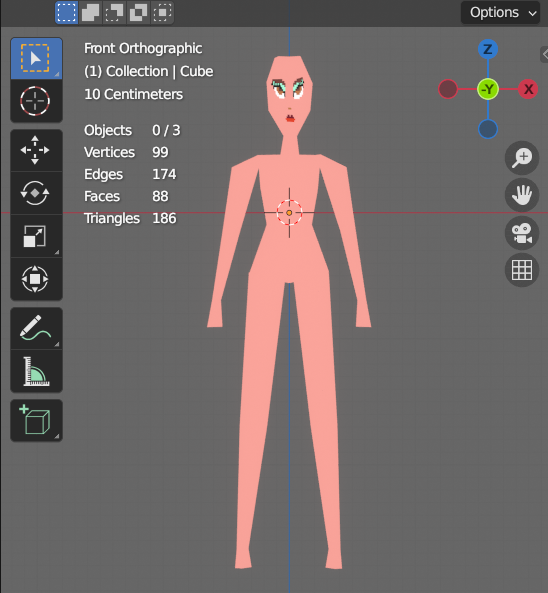
Task: Click the red X axis gizmo circle
Action: click(528, 89)
